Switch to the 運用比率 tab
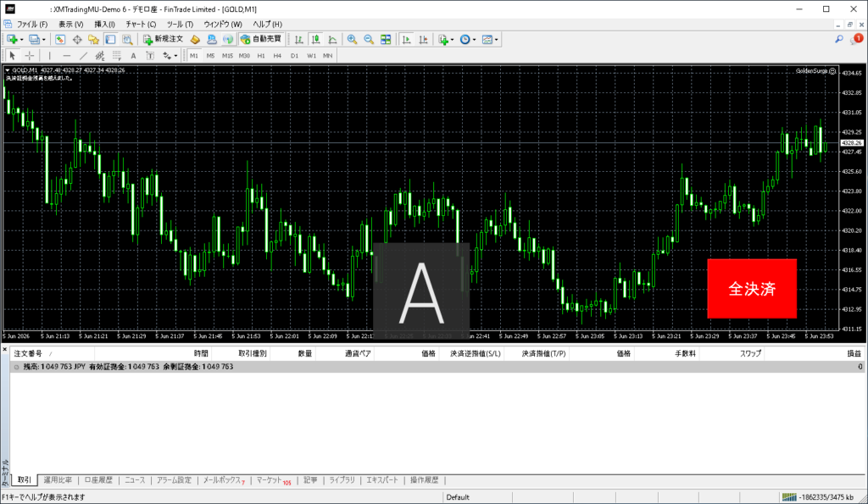 [58, 480]
